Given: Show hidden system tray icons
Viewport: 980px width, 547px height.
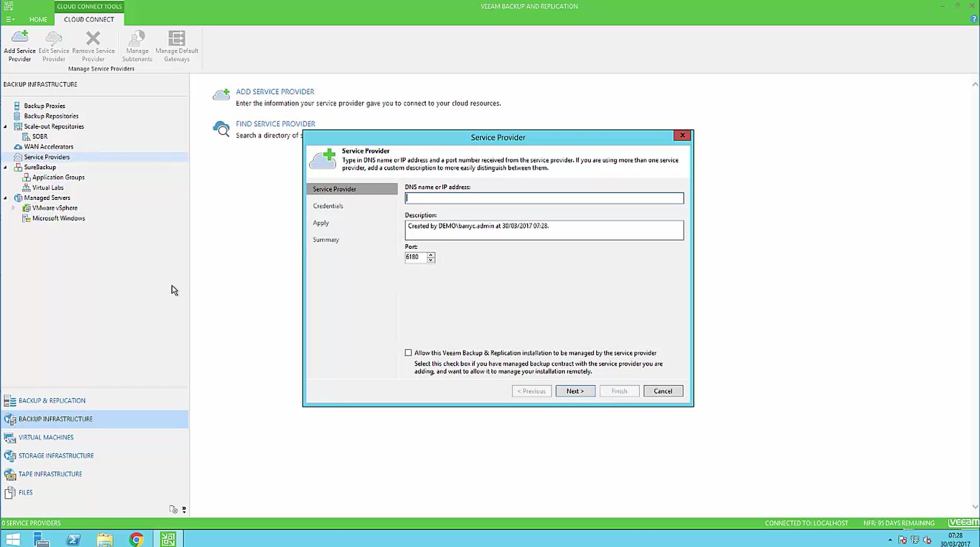Looking at the screenshot, I should click(x=890, y=539).
